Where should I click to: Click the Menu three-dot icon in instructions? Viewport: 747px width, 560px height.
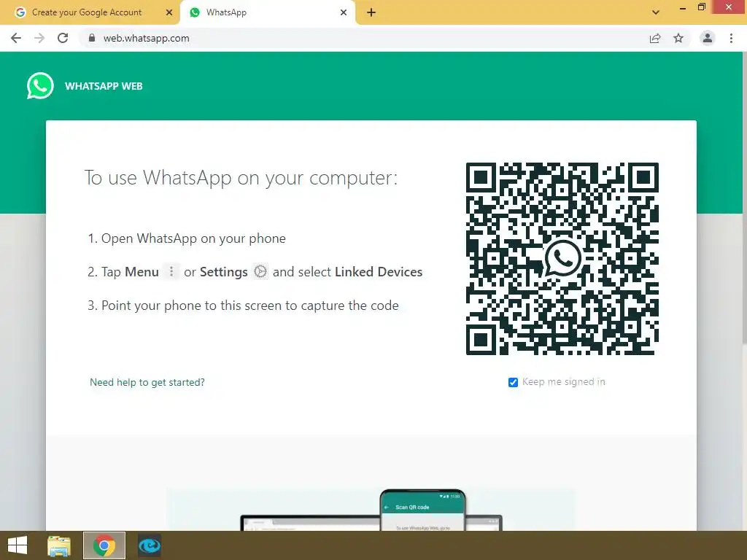click(x=171, y=271)
